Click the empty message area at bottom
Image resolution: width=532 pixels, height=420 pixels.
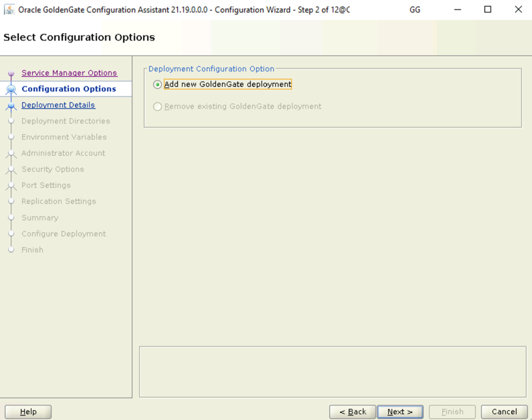(x=332, y=372)
